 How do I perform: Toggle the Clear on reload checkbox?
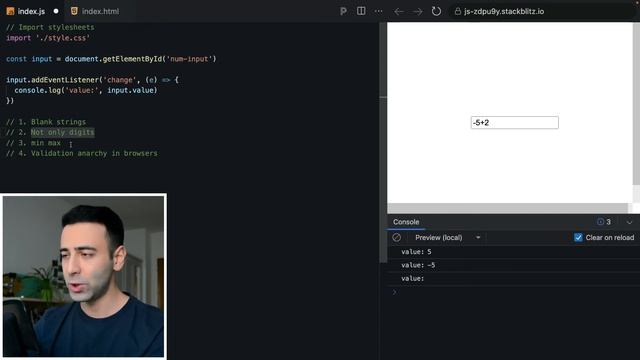(578, 238)
